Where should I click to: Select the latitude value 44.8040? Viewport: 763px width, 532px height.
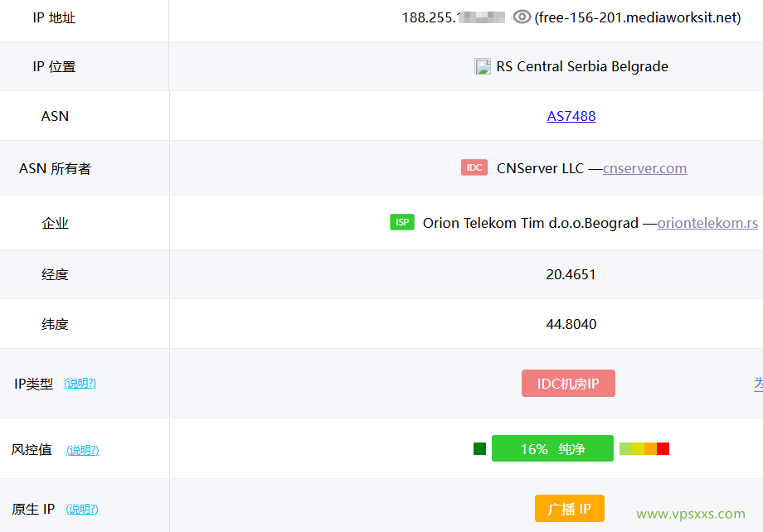coord(571,324)
